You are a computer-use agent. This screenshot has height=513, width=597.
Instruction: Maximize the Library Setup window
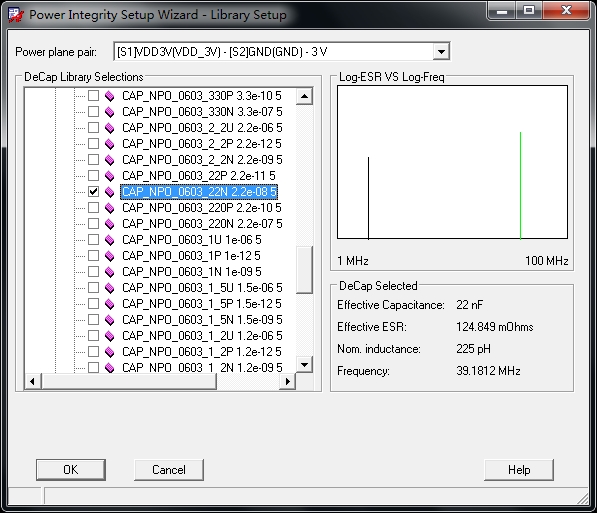529,10
